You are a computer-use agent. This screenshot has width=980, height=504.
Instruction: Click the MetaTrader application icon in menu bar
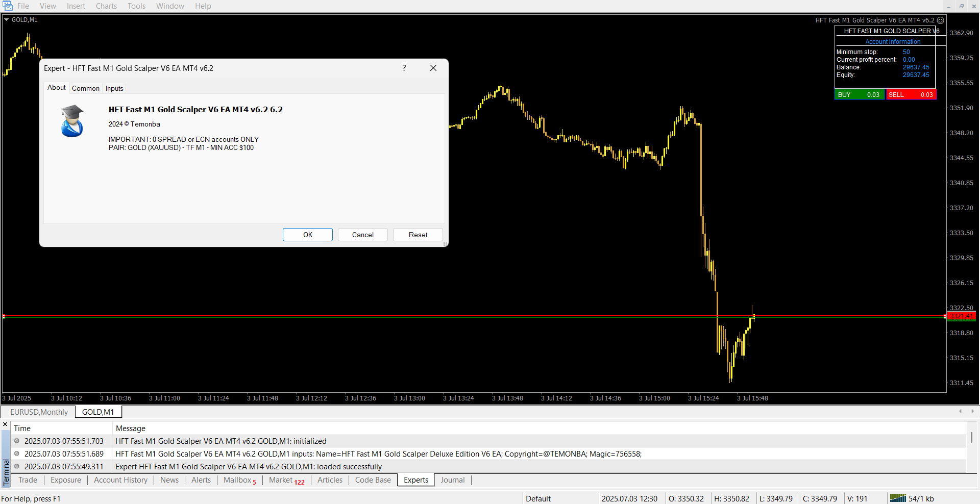click(8, 6)
